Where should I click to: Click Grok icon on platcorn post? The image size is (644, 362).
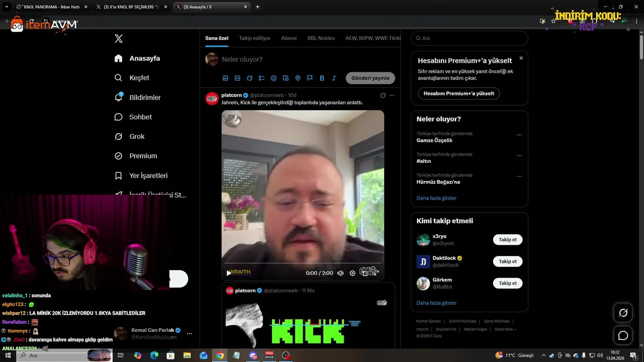[x=383, y=95]
